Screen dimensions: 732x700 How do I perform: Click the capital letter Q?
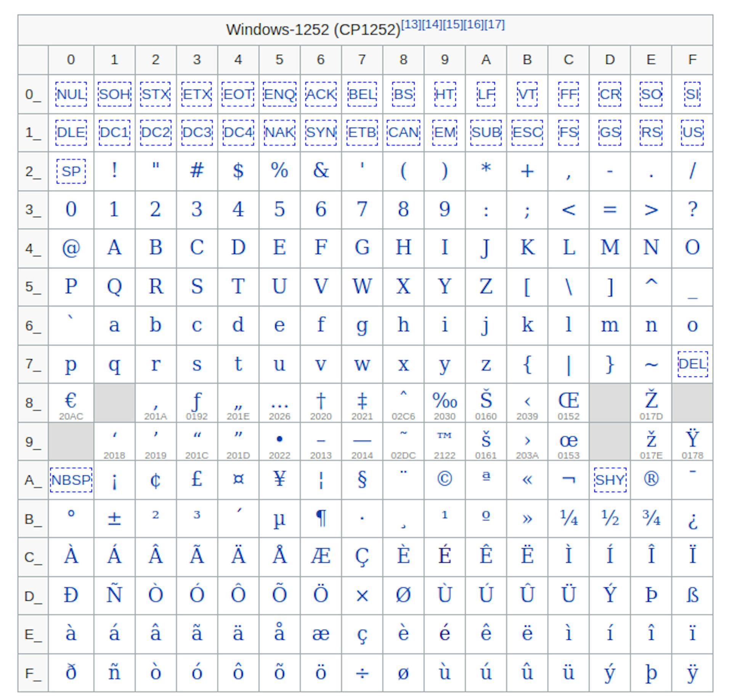(x=114, y=287)
